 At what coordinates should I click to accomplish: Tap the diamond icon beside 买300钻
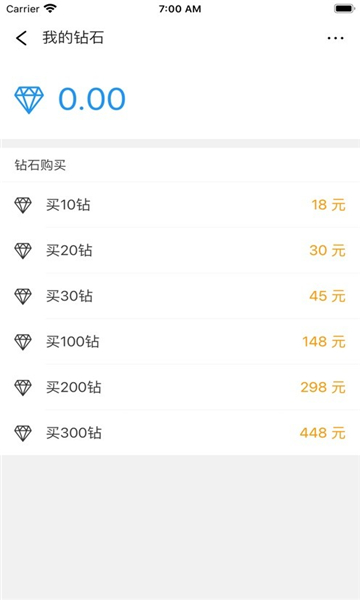(x=23, y=432)
